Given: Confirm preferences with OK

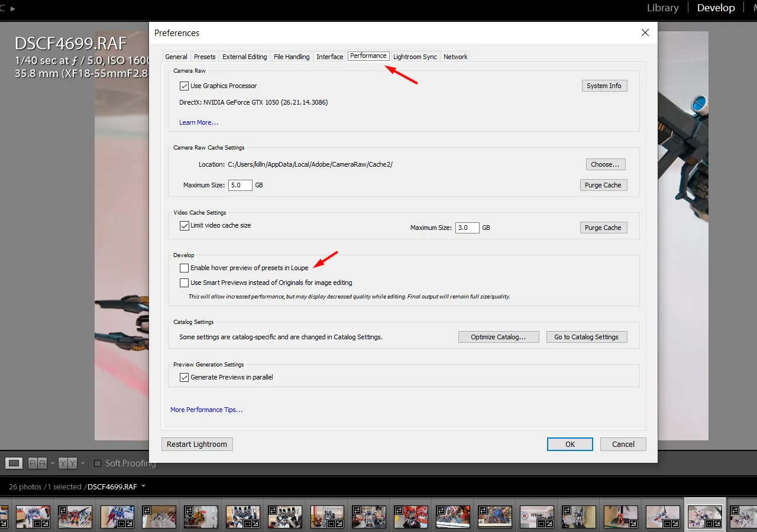Looking at the screenshot, I should pos(570,444).
